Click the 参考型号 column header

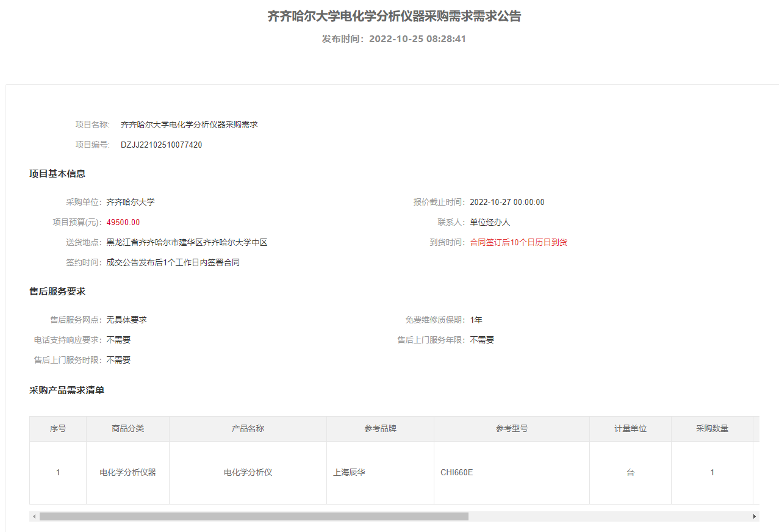pyautogui.click(x=511, y=428)
